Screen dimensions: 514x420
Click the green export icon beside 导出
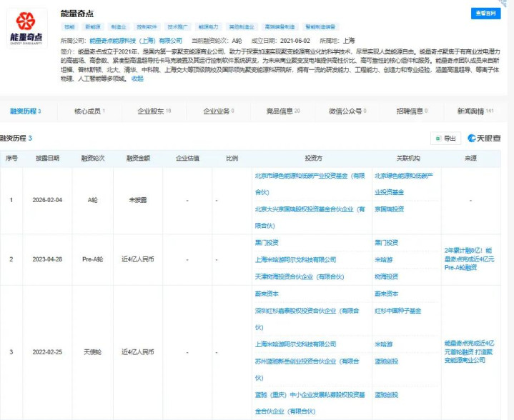(438, 139)
